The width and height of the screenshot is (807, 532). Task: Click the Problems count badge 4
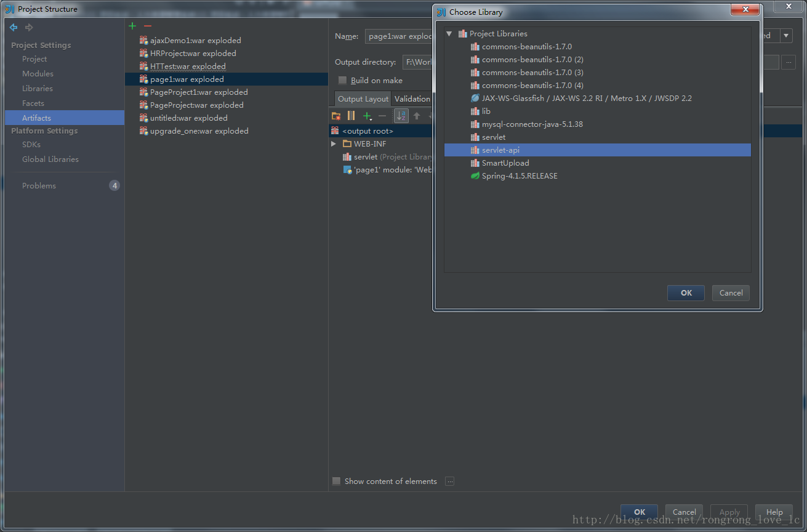pos(114,185)
